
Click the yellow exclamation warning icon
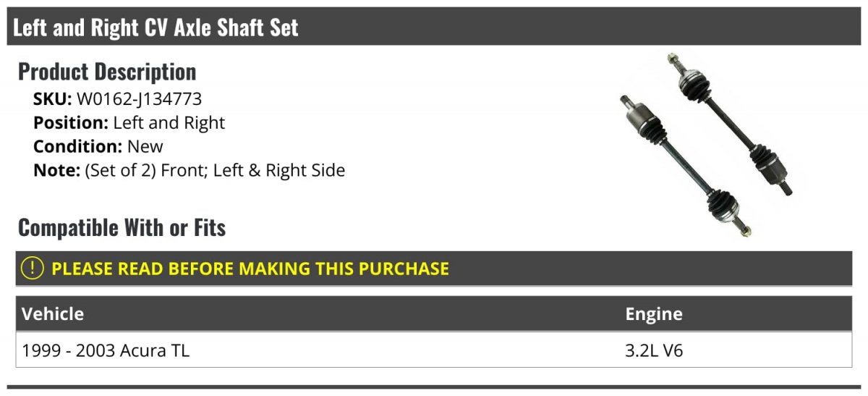point(33,269)
